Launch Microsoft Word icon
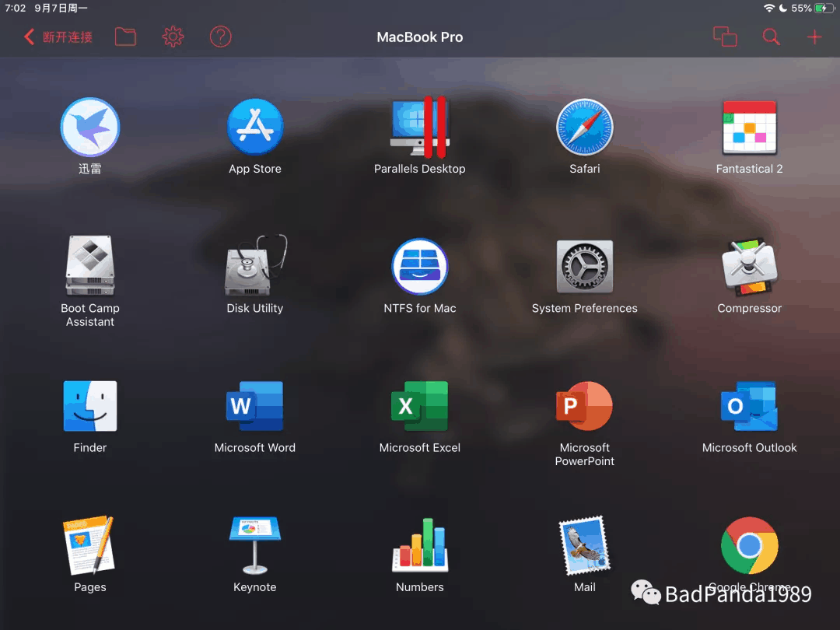The width and height of the screenshot is (840, 630). click(255, 406)
